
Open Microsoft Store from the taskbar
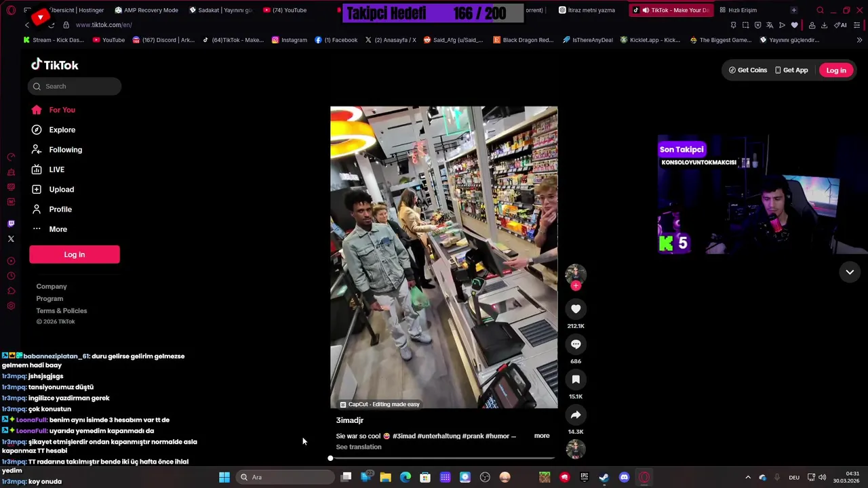(425, 477)
